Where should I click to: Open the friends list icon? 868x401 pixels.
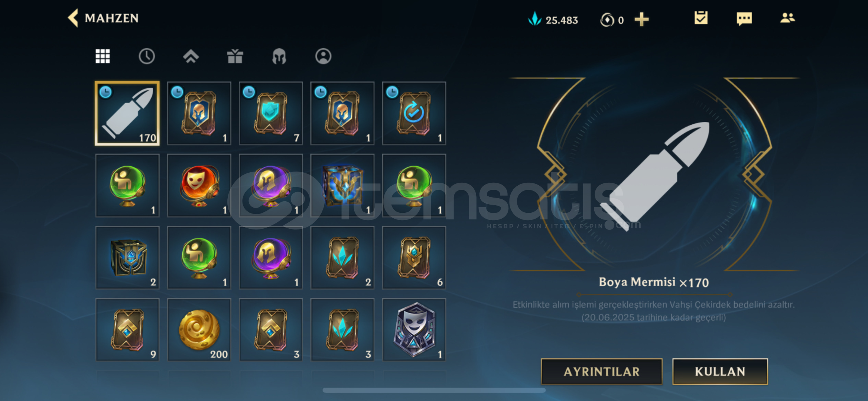coord(787,18)
